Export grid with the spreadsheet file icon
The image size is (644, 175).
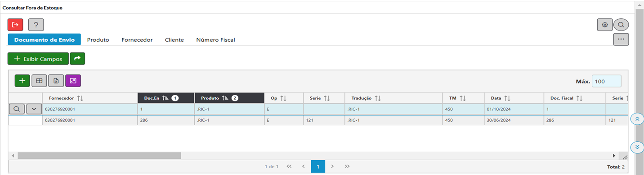(x=56, y=81)
